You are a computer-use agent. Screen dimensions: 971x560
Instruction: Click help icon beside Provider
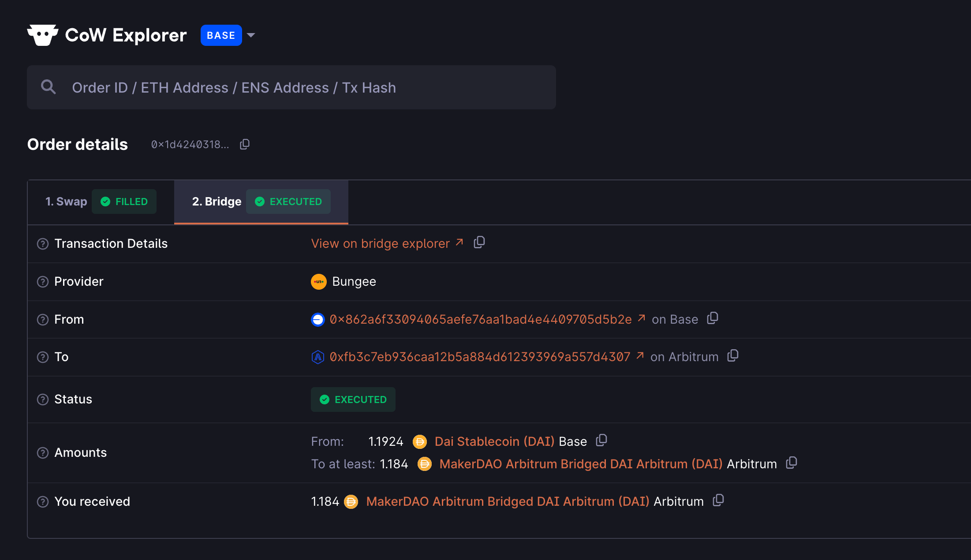tap(43, 282)
